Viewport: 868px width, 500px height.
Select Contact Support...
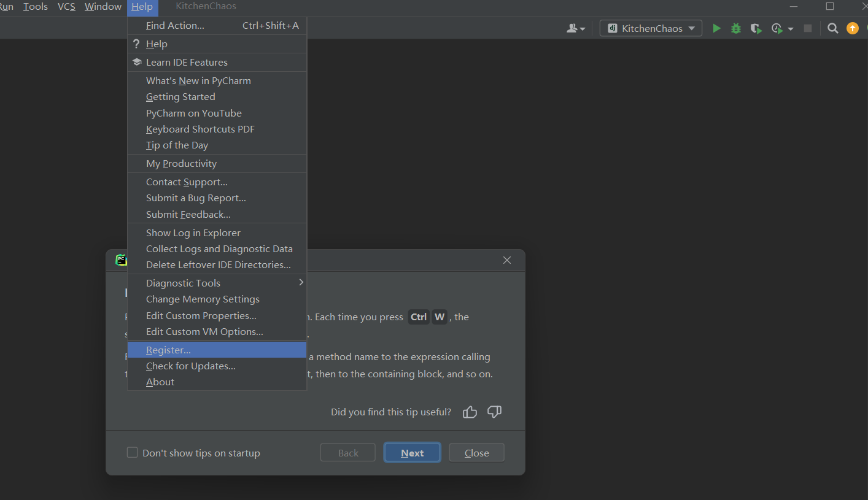[217, 182]
